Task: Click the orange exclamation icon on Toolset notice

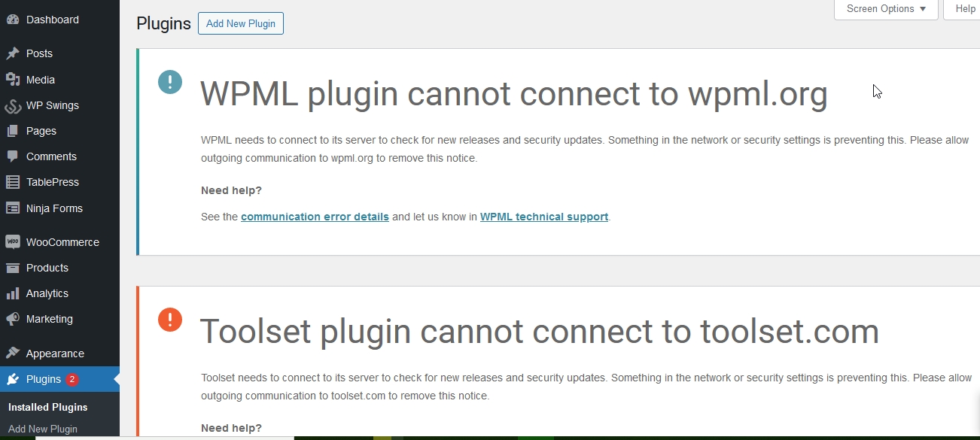Action: 170,319
